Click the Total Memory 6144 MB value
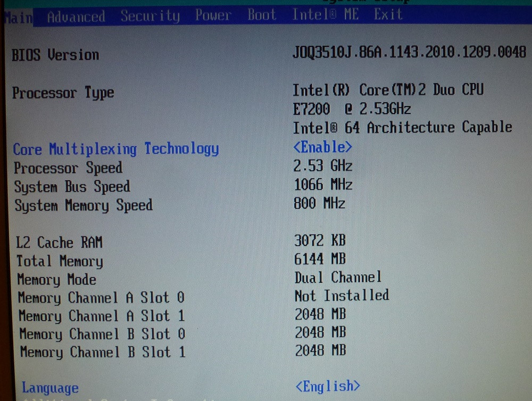The height and width of the screenshot is (401, 532). 320,259
